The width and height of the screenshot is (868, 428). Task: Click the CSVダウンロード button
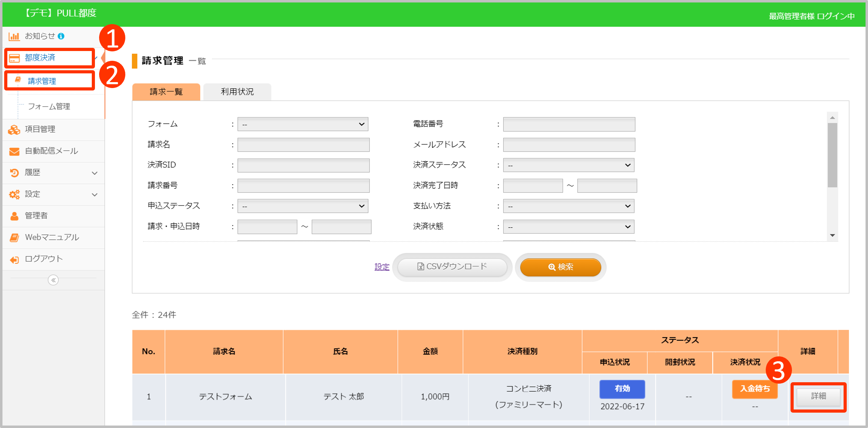coord(452,267)
